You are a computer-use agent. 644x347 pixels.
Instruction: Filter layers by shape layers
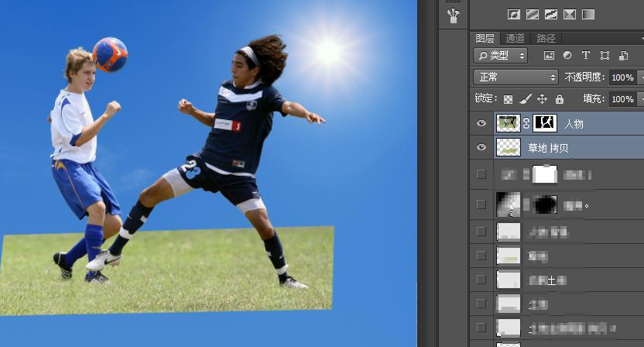[x=605, y=56]
